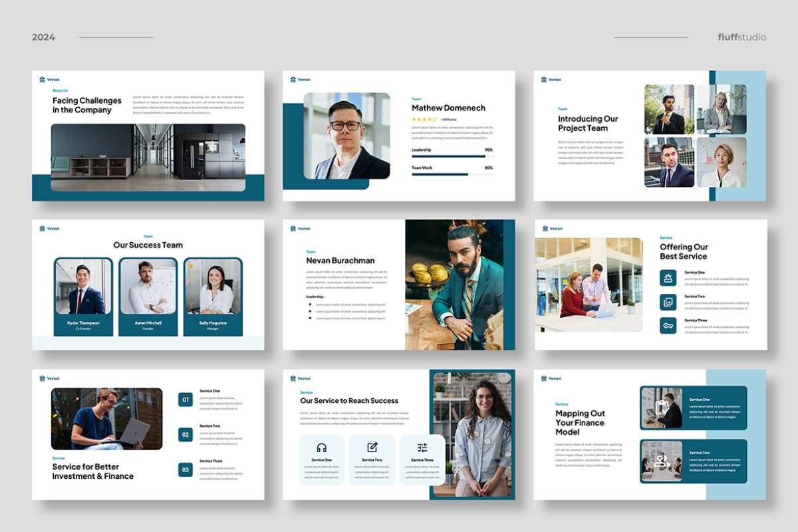Click the Vestasi bank logo on Mathew Domenech slide
798x532 pixels.
pos(293,80)
